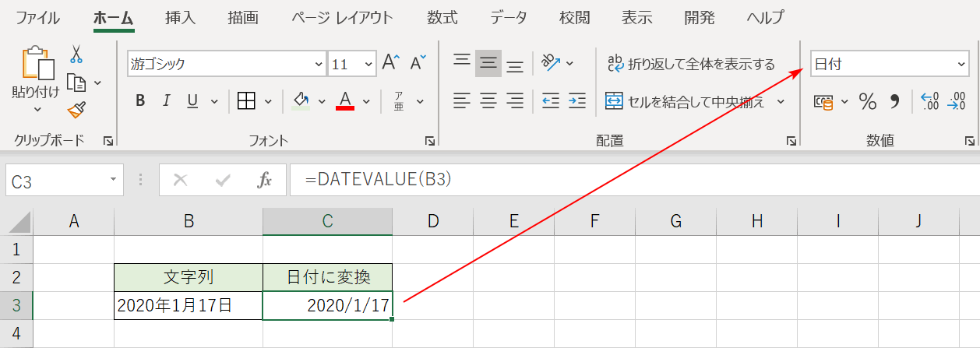This screenshot has width=980, height=348.
Task: Click 折り返して全体を表示する wrap text
Action: (x=691, y=64)
